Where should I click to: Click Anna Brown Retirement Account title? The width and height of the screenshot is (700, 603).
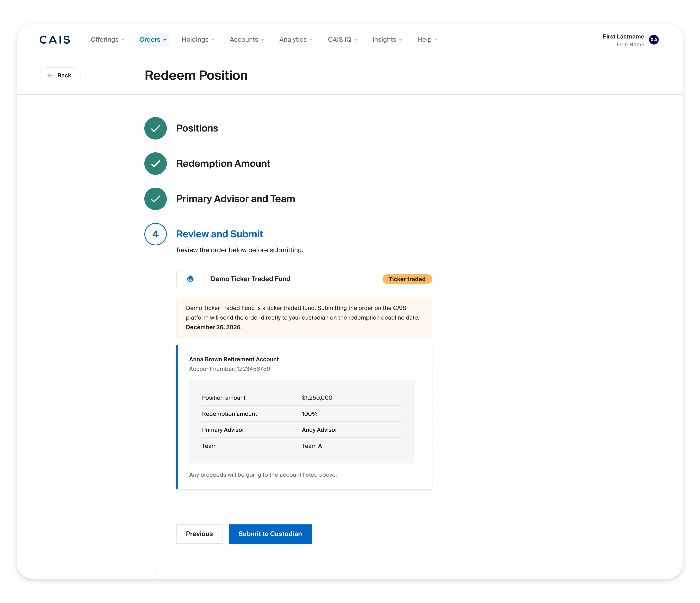pyautogui.click(x=234, y=359)
